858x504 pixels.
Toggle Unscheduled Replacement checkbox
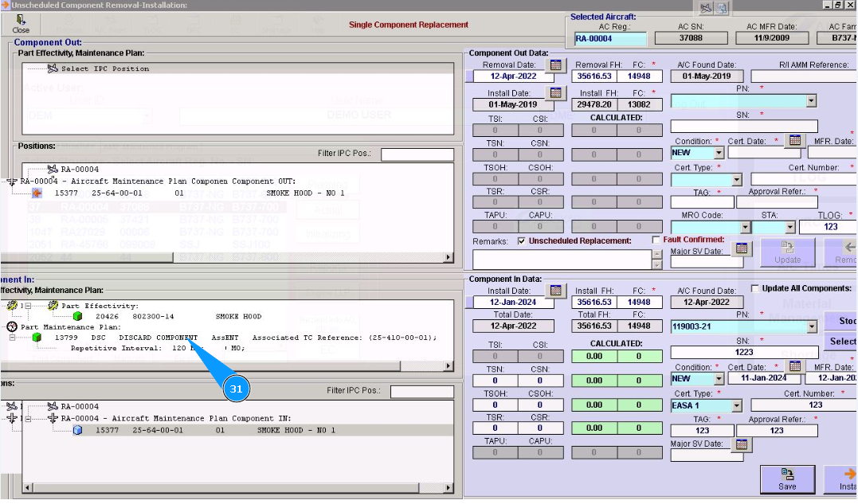pos(522,241)
